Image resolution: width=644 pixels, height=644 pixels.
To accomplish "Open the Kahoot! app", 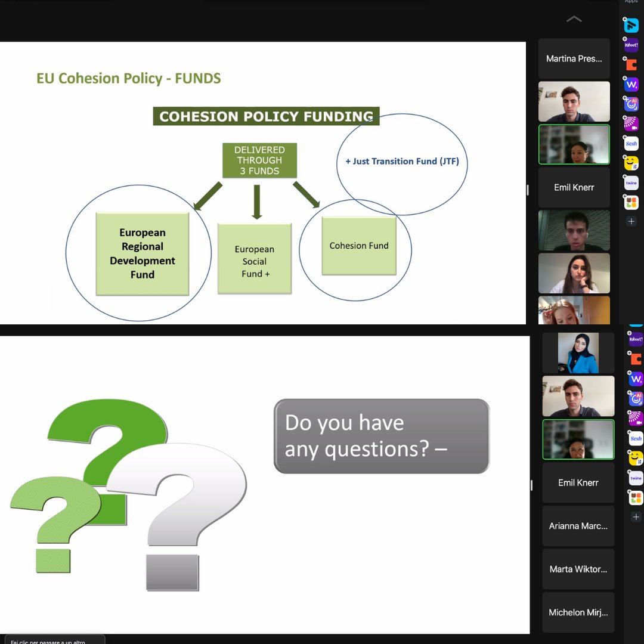I will [631, 44].
